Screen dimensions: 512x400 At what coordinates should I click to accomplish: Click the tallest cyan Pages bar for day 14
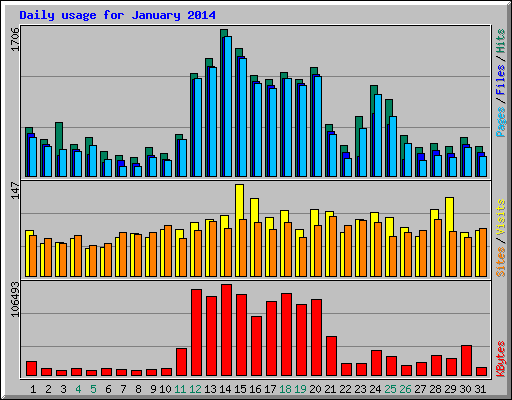(x=228, y=106)
